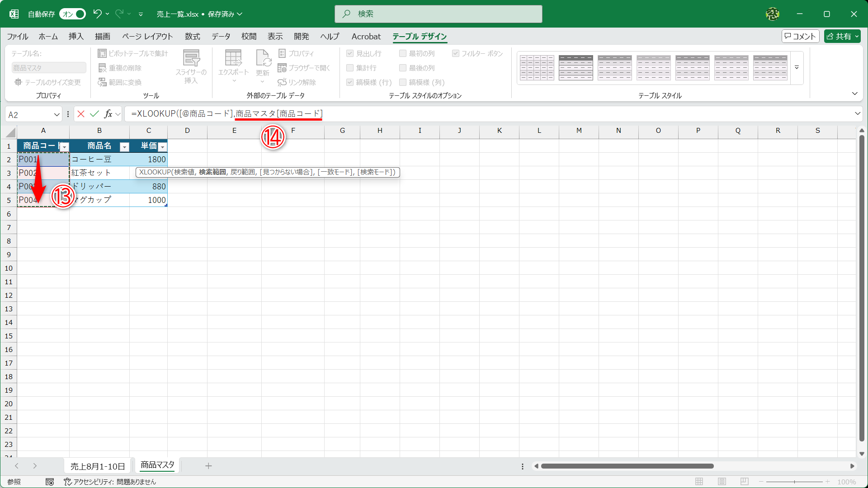Switch to the 売上8月1-10日 sheet tab
The width and height of the screenshot is (868, 488).
pos(98,466)
